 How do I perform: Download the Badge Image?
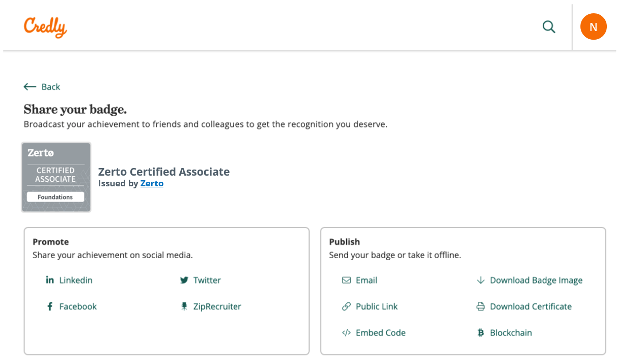pos(536,280)
